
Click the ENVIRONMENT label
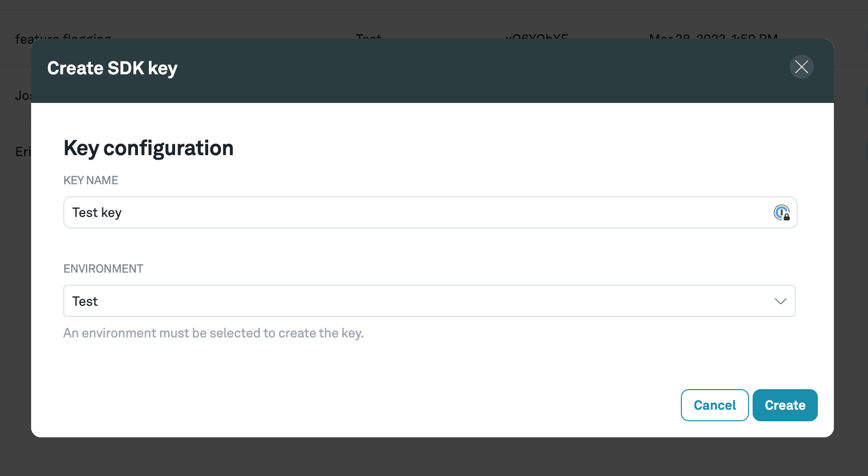[103, 269]
